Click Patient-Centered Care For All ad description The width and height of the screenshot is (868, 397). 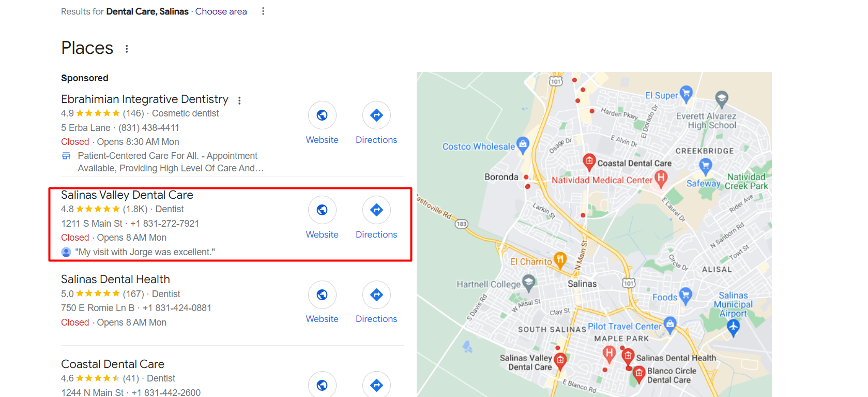pyautogui.click(x=171, y=162)
